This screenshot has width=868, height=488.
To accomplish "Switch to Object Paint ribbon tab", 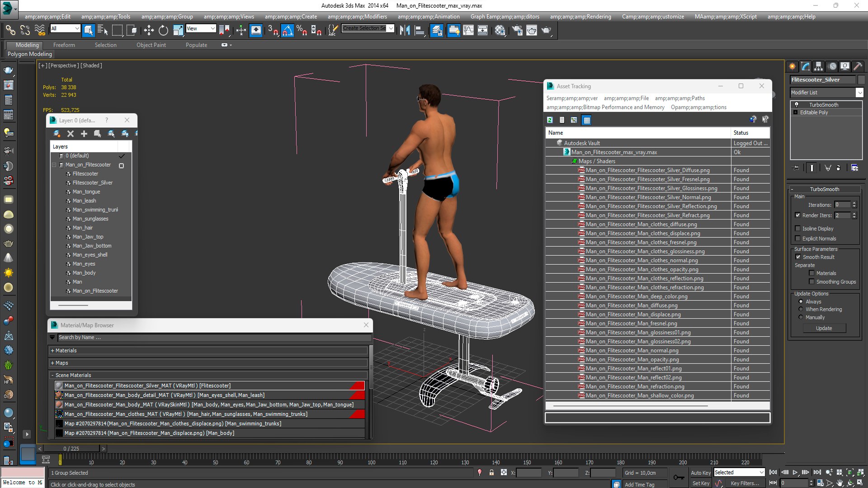I will coord(151,45).
